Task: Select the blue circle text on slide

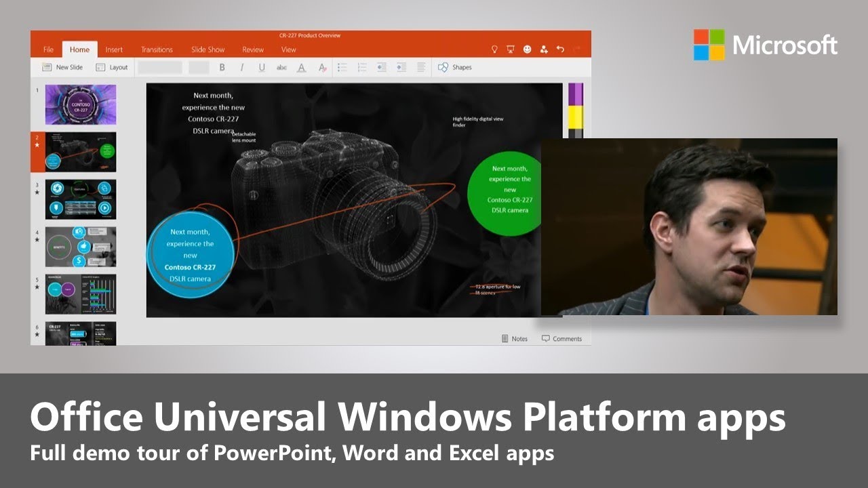Action: 191,255
